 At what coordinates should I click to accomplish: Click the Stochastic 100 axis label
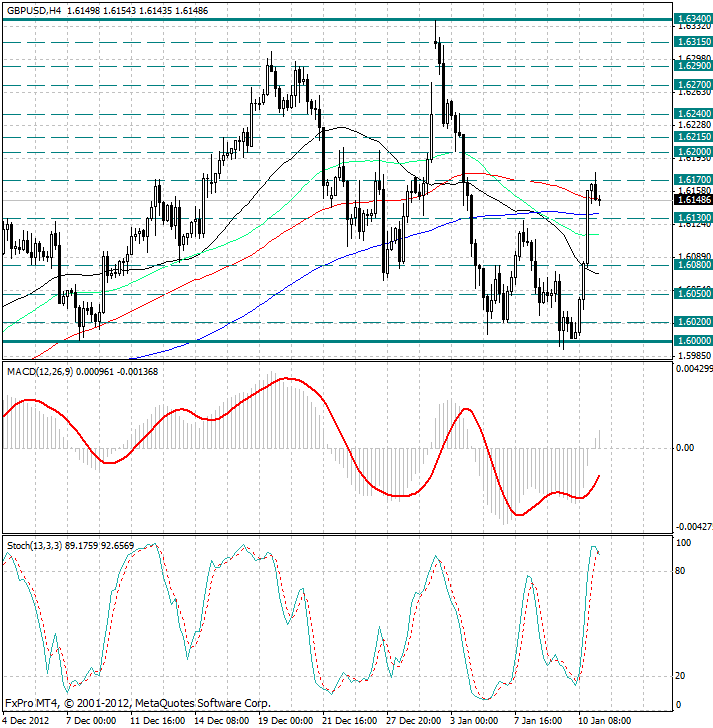(x=683, y=543)
